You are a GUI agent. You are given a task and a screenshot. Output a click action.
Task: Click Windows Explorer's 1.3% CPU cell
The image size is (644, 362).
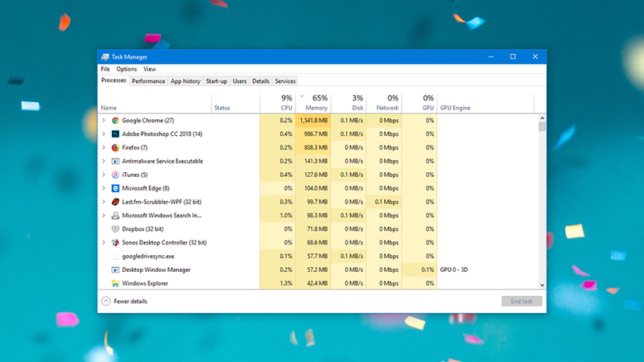point(277,283)
